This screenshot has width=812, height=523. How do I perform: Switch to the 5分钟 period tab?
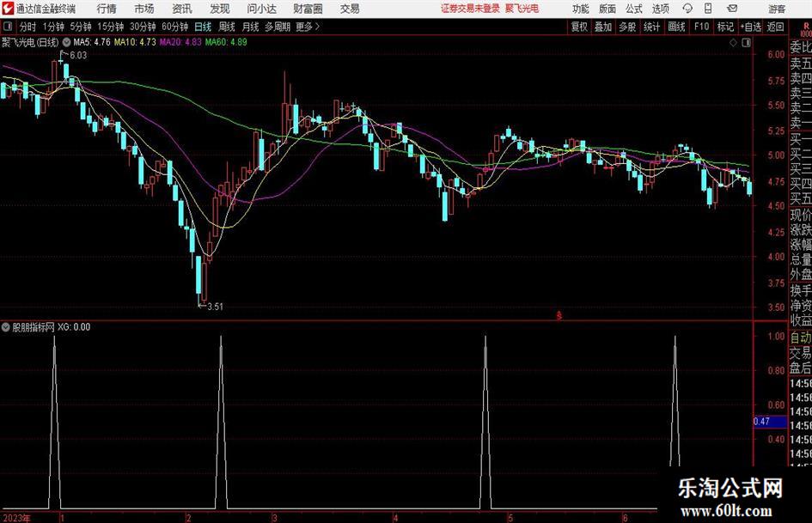tap(80, 27)
